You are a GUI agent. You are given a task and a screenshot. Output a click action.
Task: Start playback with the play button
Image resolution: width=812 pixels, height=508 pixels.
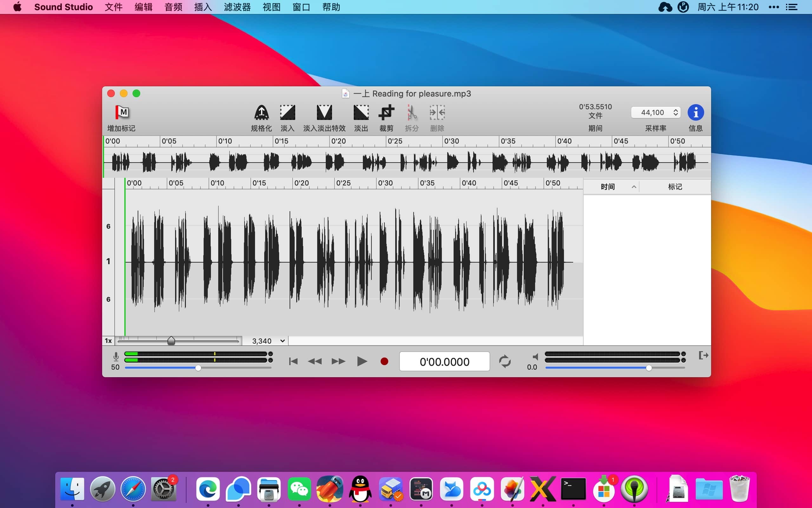pos(362,361)
